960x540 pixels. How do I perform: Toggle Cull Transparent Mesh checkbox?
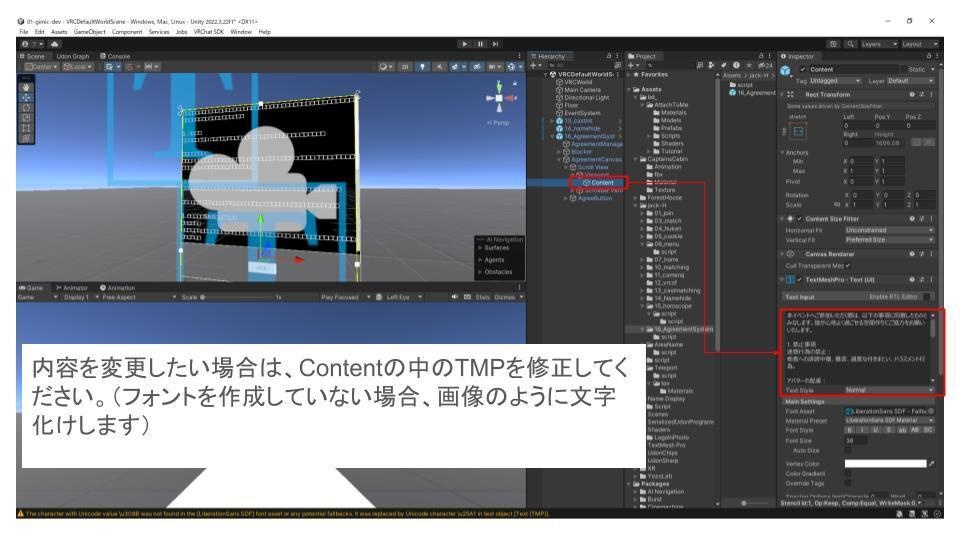coord(847,266)
